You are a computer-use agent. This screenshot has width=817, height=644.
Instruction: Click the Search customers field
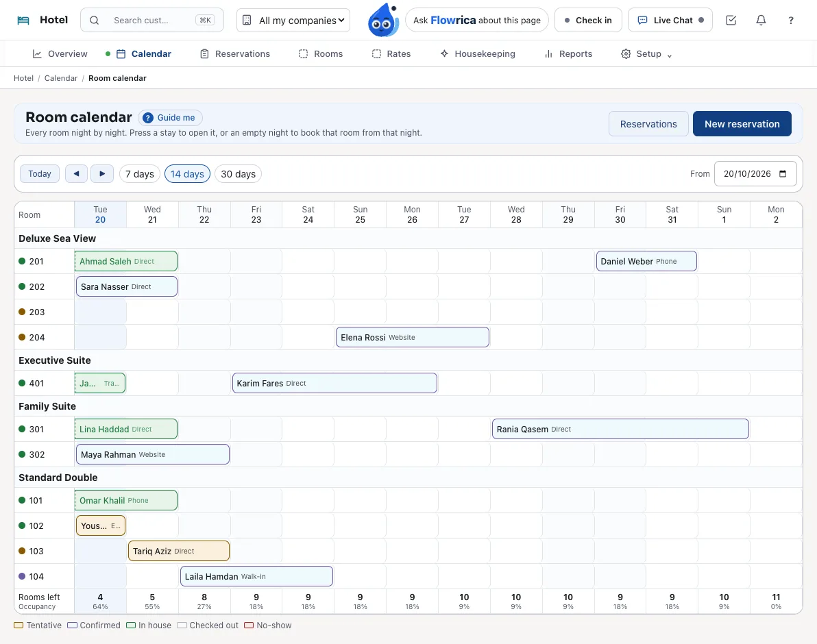coord(152,21)
